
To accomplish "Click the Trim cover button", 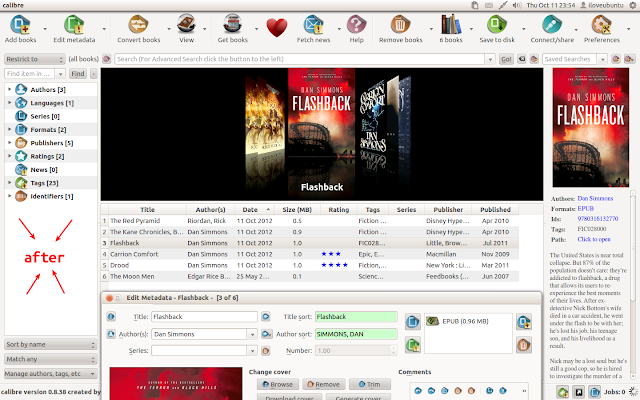I will [370, 384].
